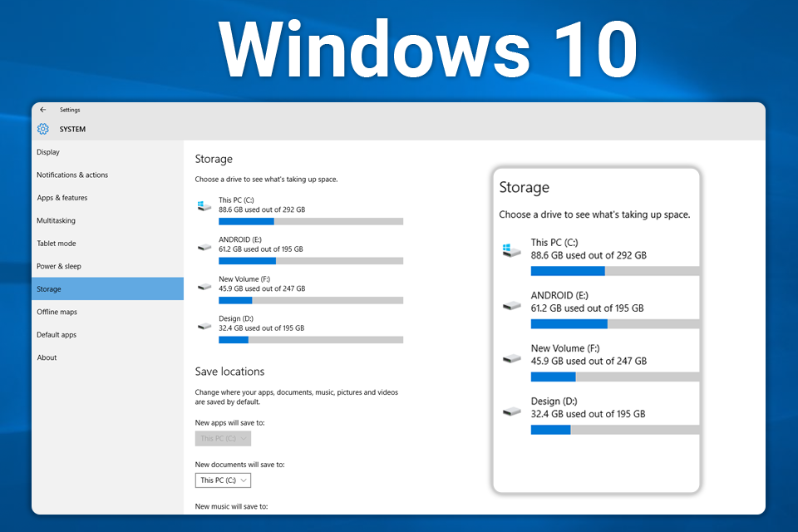
Task: Click the back arrow in Settings
Action: coord(43,110)
